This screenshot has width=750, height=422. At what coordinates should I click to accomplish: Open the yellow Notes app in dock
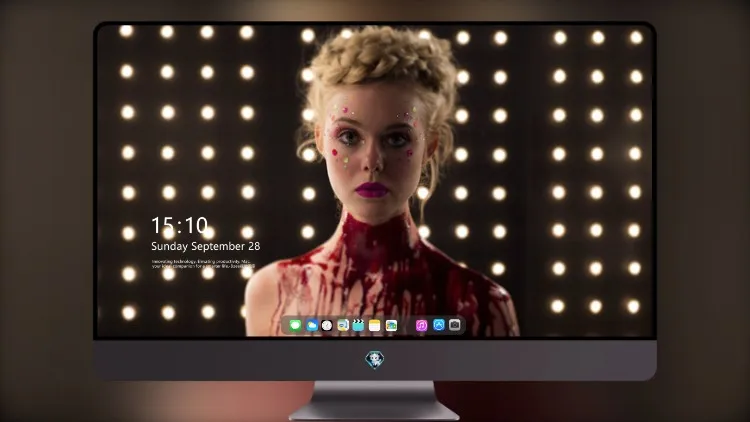click(375, 326)
